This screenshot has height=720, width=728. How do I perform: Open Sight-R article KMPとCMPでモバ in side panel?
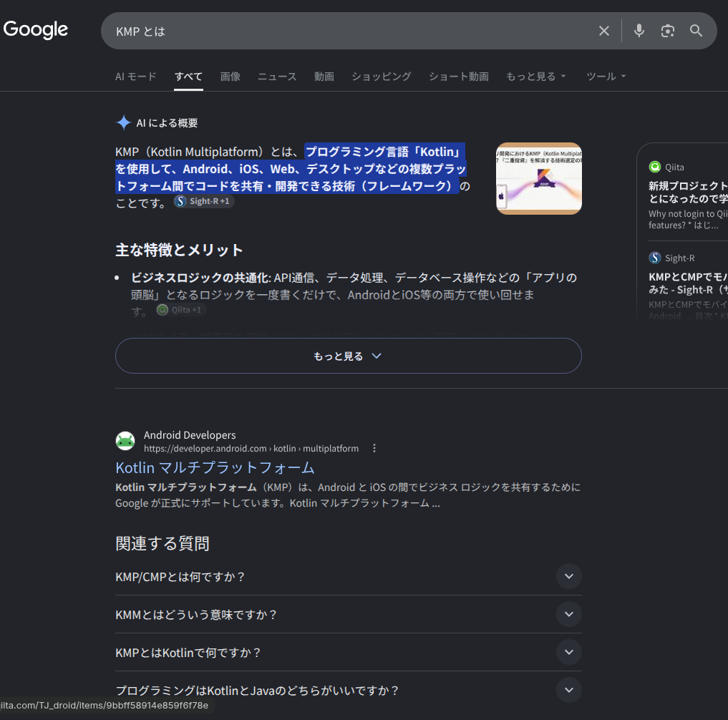[688, 283]
